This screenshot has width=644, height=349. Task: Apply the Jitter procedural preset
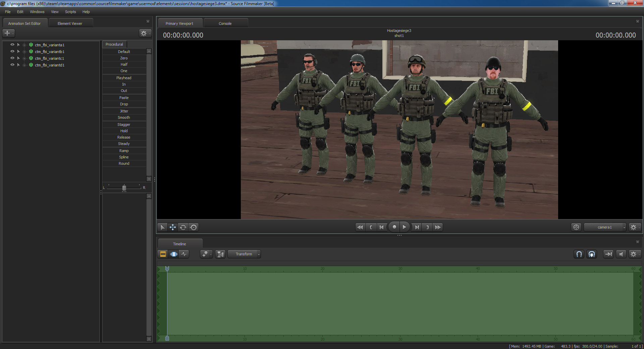click(x=124, y=111)
